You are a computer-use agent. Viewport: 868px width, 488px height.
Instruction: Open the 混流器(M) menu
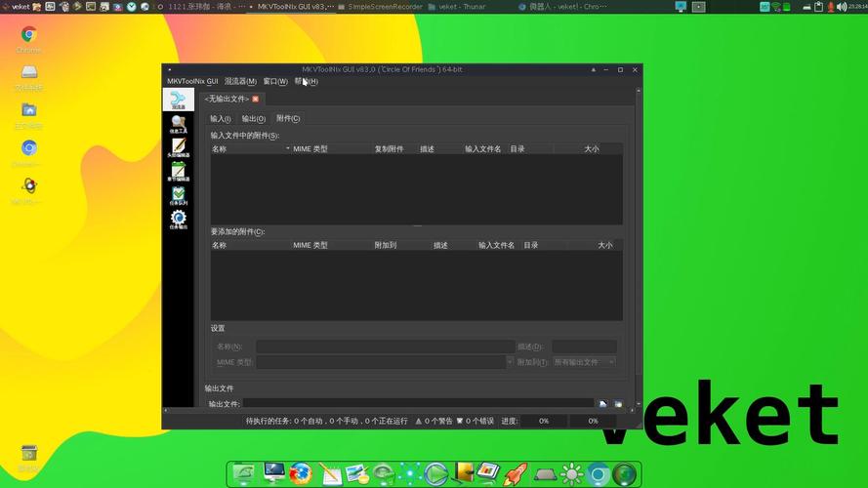[240, 81]
